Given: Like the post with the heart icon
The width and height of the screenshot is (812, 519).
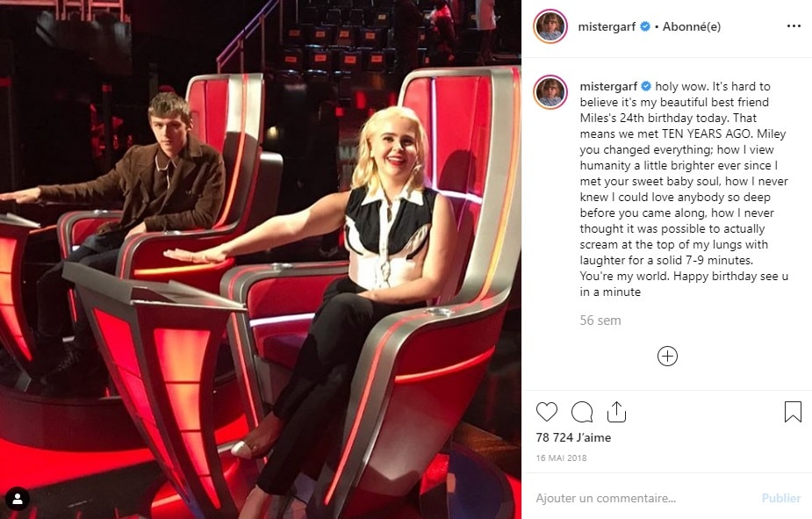Looking at the screenshot, I should (x=546, y=412).
